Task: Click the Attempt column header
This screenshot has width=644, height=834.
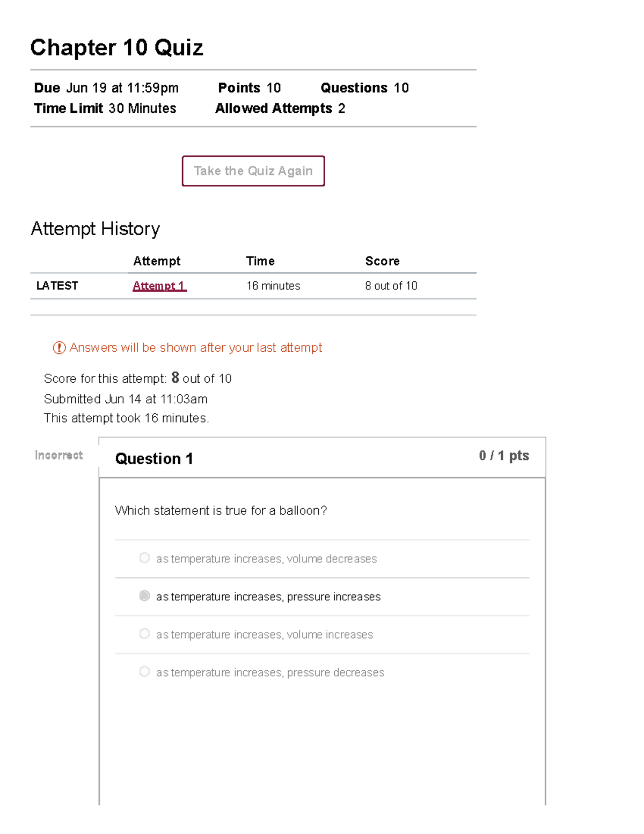Action: (157, 261)
